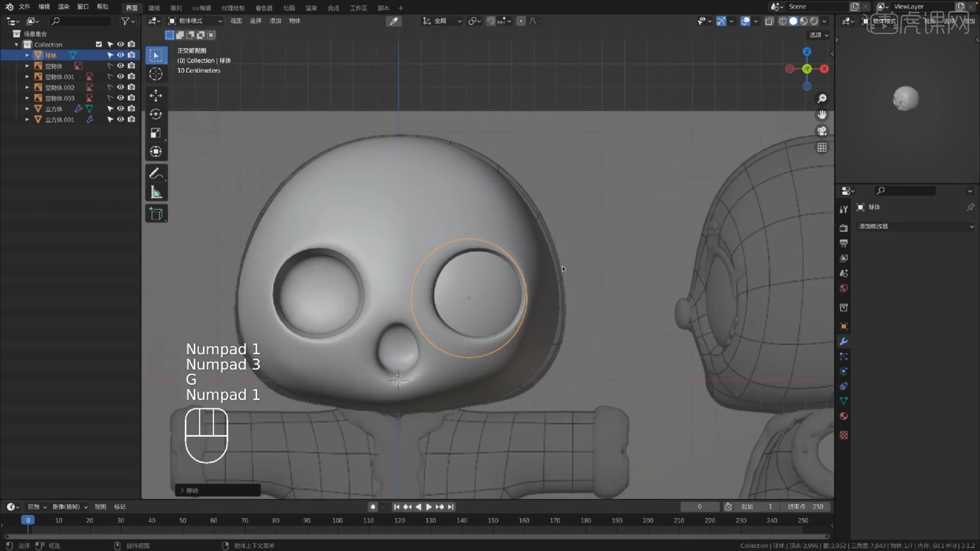This screenshot has height=551, width=980.
Task: Click the Blender logo menu icon
Action: pyautogui.click(x=9, y=7)
